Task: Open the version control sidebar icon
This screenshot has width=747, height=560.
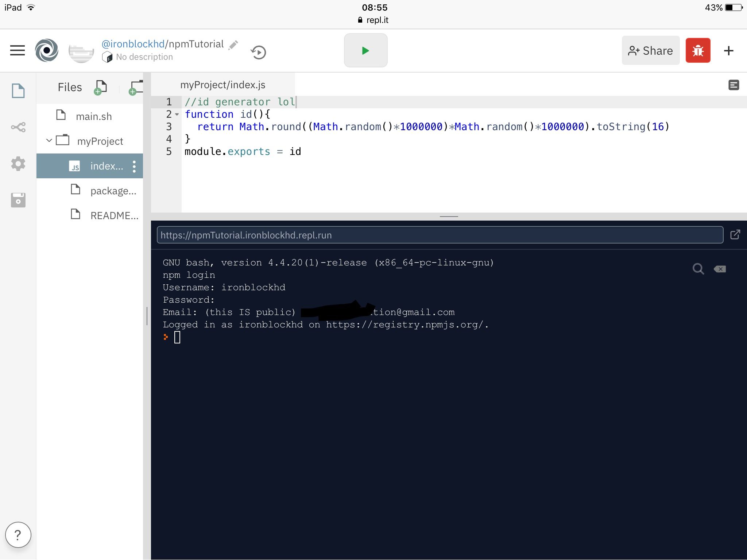Action: (x=18, y=127)
